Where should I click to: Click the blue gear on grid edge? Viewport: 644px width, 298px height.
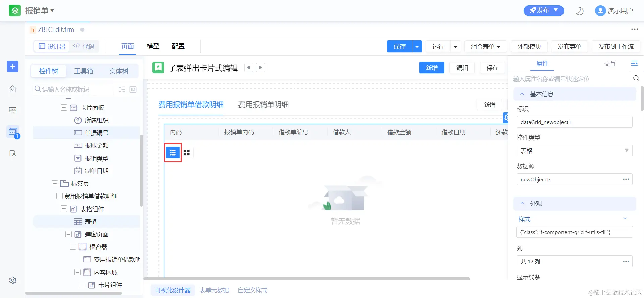(506, 117)
